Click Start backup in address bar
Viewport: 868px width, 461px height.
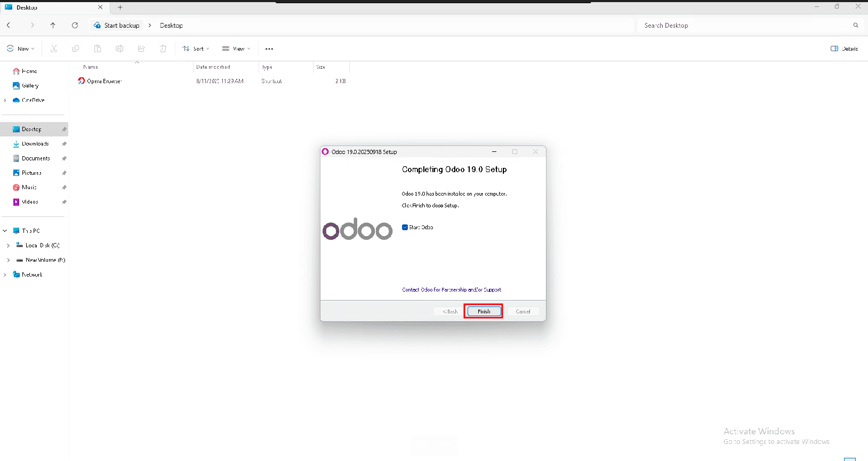click(x=117, y=25)
